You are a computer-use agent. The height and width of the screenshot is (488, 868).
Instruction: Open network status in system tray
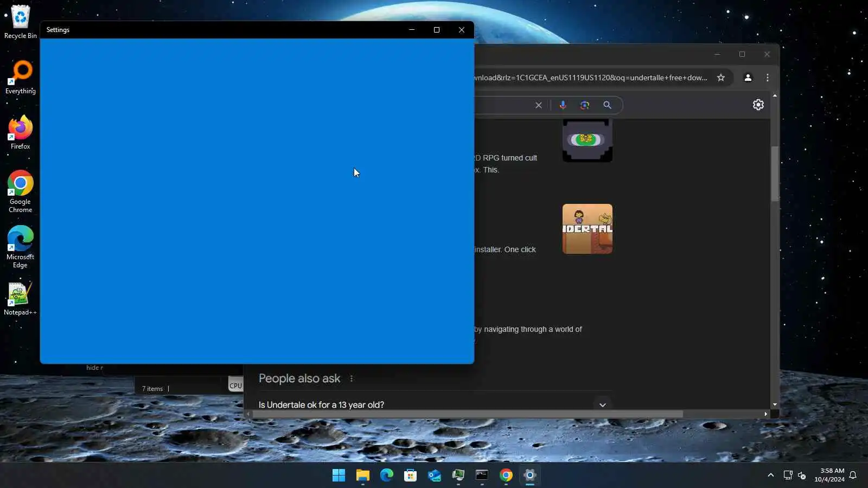point(788,476)
